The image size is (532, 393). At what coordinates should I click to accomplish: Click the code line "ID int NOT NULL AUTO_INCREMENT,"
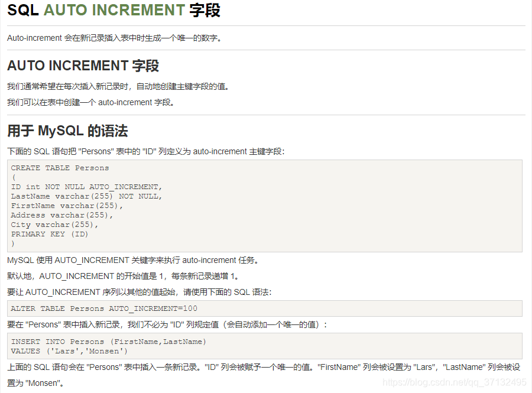click(x=86, y=187)
